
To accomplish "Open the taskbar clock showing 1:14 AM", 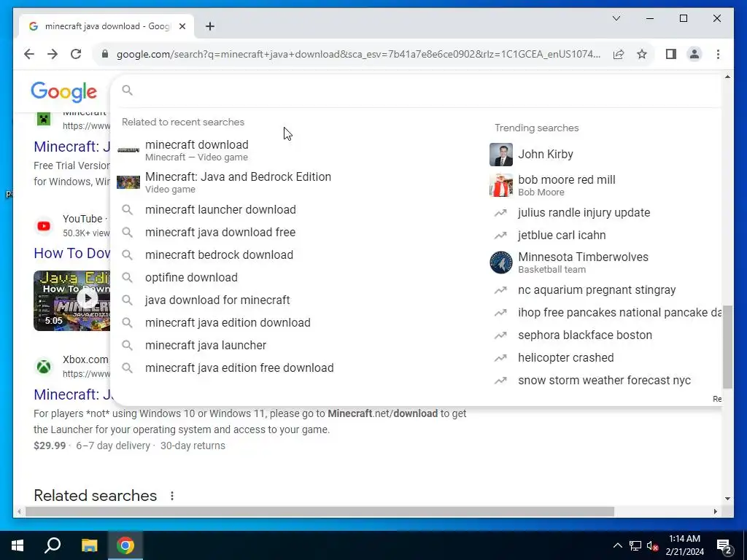I will point(684,545).
